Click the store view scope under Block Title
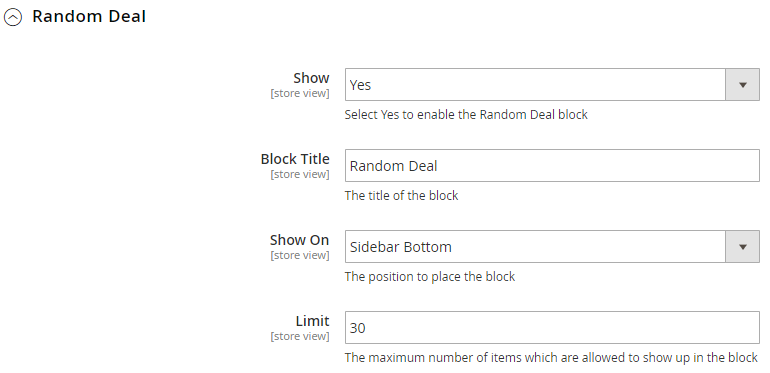The image size is (770, 373). pos(300,174)
